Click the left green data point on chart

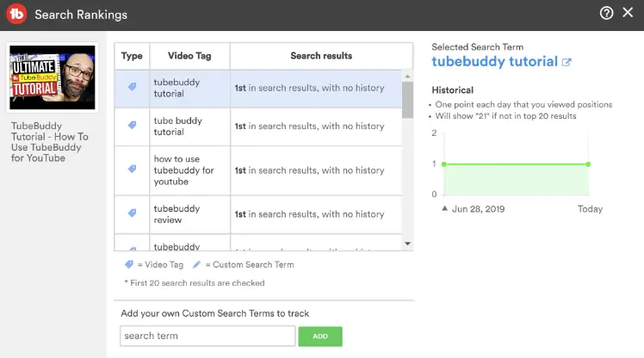pos(443,164)
